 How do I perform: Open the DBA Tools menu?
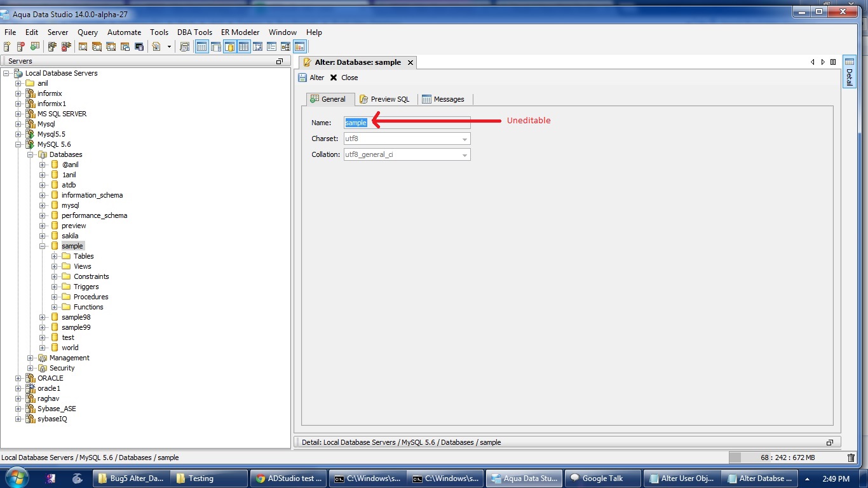coord(194,32)
